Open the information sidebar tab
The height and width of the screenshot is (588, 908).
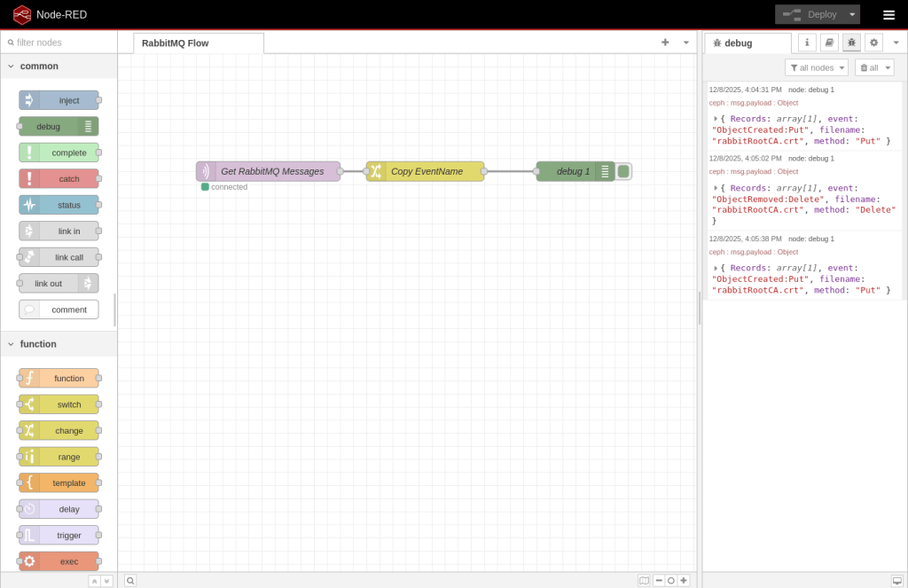pos(807,43)
